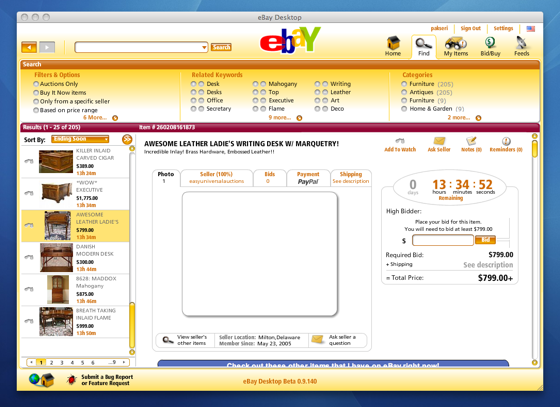Screen dimensions: 560x407
Task: Click the orange Search button
Action: (221, 47)
